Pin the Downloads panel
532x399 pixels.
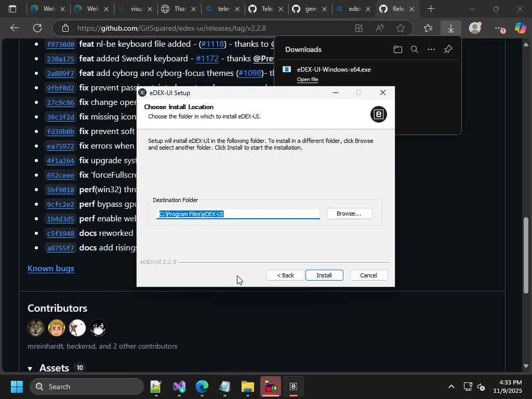click(448, 49)
